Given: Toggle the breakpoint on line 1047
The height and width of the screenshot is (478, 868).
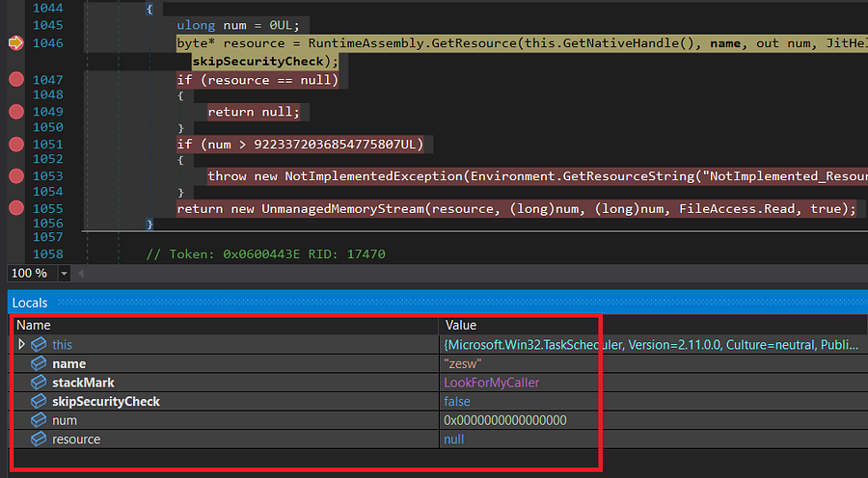Looking at the screenshot, I should 16,79.
